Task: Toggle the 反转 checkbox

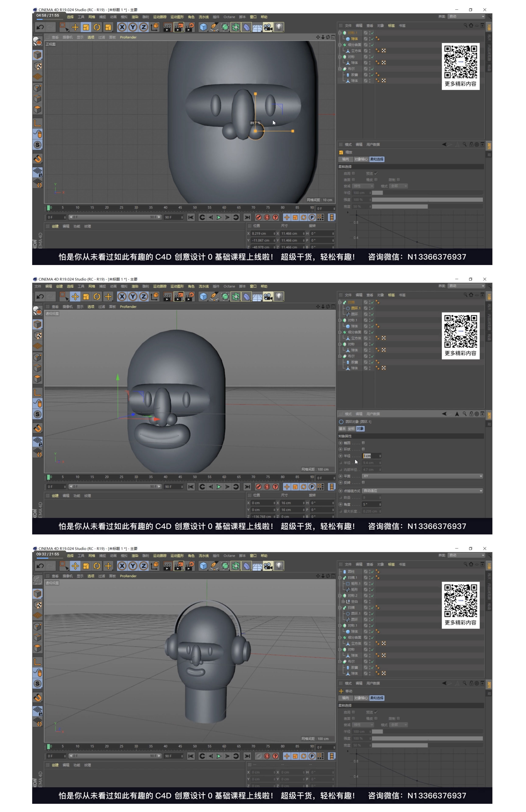Action: coord(363,482)
